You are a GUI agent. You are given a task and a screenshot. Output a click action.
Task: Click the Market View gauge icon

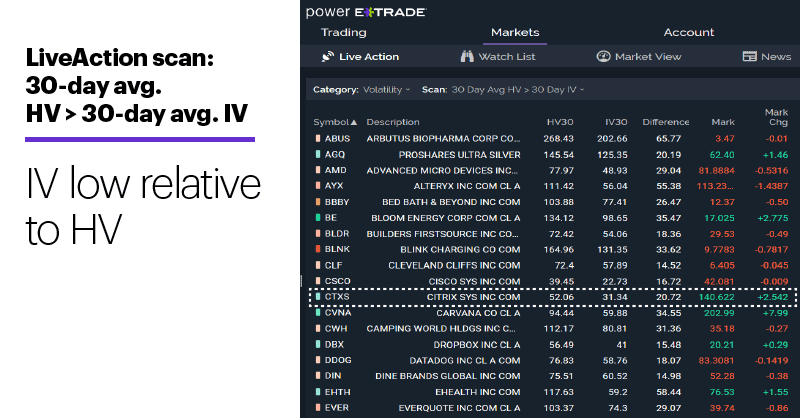pos(603,56)
